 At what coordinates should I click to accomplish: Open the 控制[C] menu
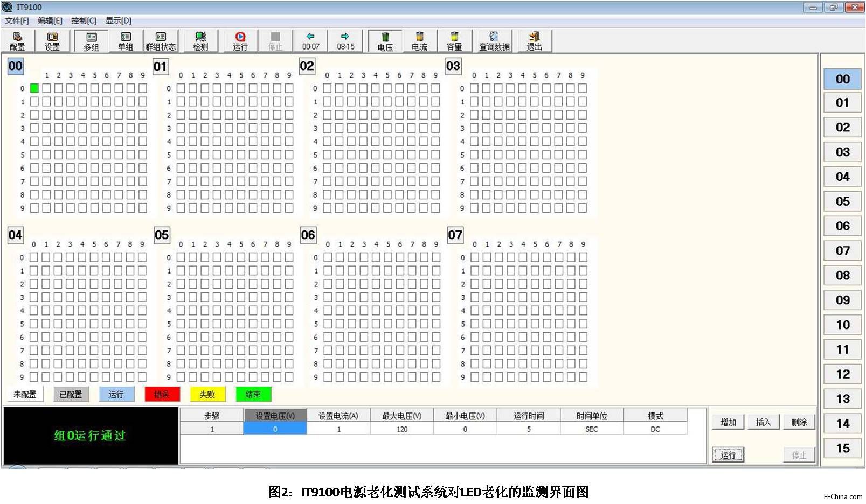84,20
